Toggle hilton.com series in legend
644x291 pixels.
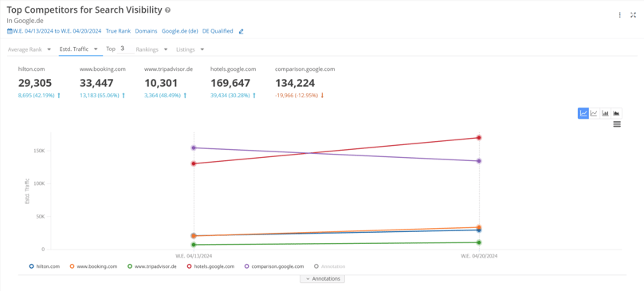point(45,266)
